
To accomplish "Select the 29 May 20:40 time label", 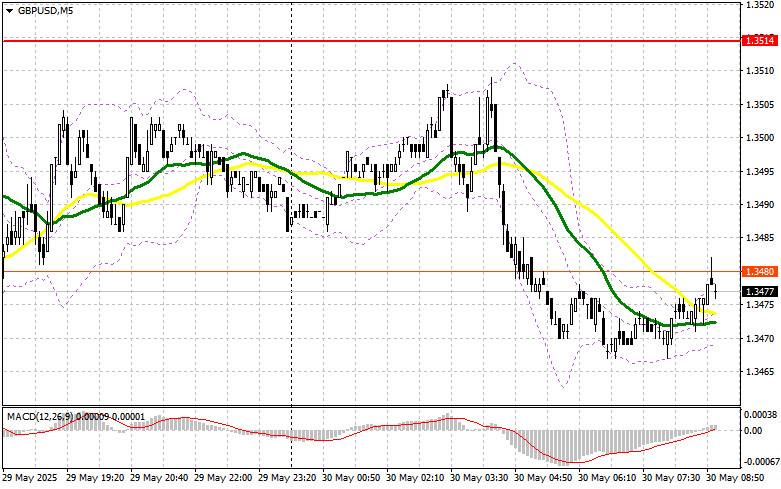I will pyautogui.click(x=159, y=478).
